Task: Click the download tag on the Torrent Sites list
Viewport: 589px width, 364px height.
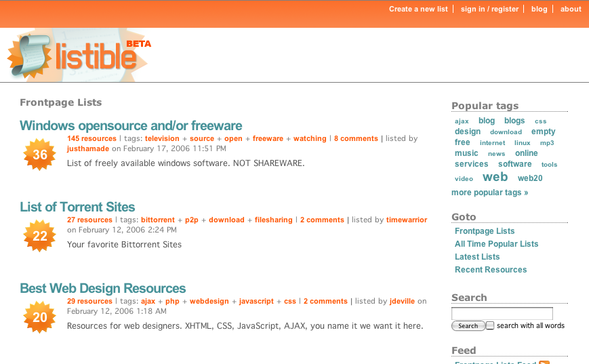Action: pyautogui.click(x=226, y=220)
